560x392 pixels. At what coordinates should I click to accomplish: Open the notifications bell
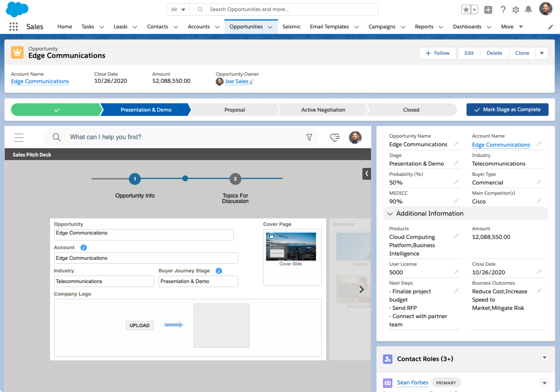click(528, 9)
